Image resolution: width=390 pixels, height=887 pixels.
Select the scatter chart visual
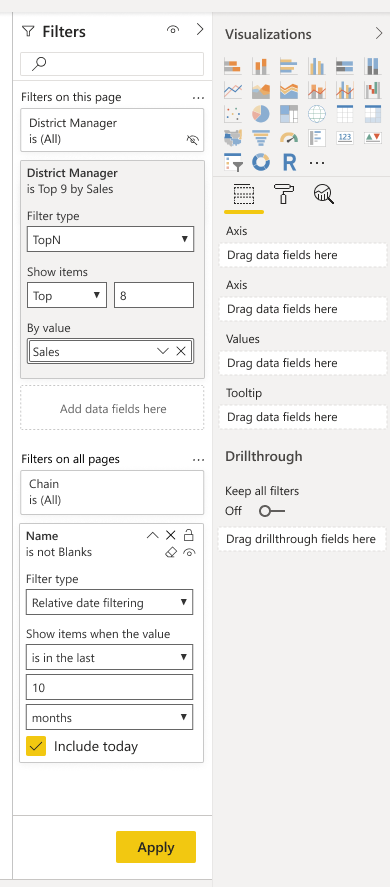tap(233, 114)
